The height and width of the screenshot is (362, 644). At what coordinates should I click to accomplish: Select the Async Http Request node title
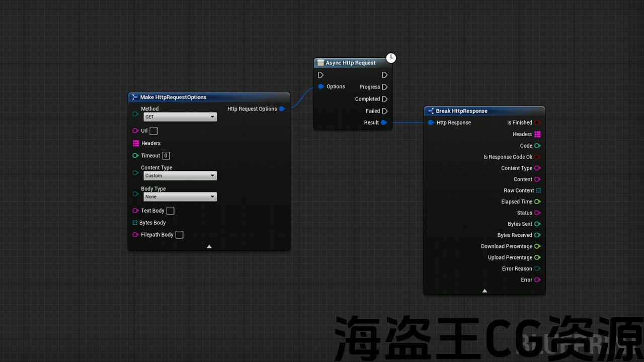[x=351, y=63]
